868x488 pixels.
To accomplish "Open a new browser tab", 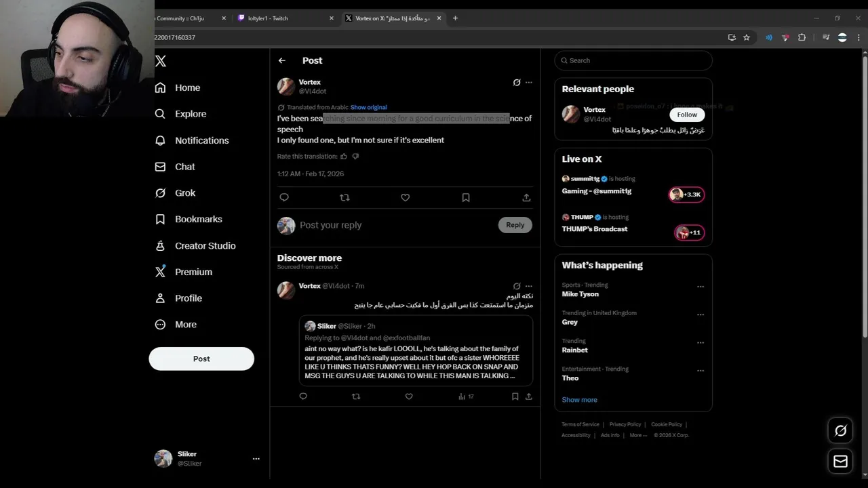I will coord(455,18).
